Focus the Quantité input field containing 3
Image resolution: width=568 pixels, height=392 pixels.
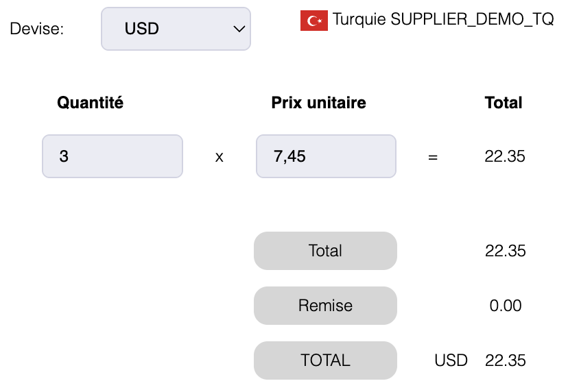(113, 156)
